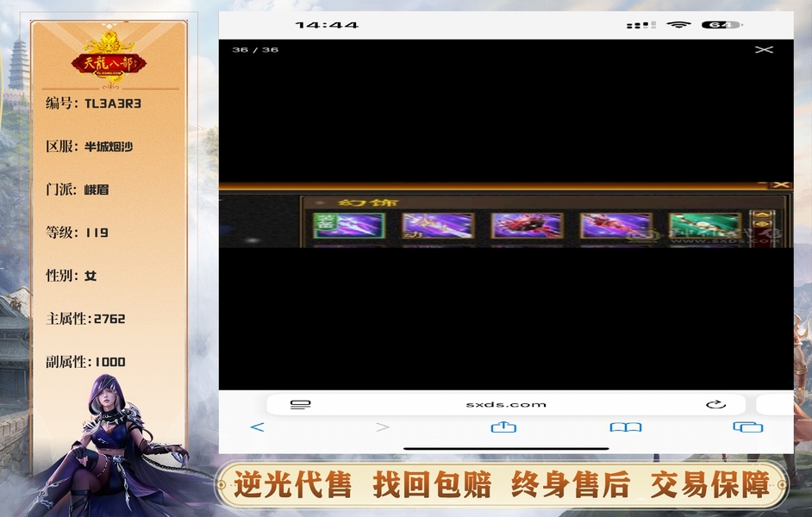Screen dimensions: 812x517
Task: Click the battery indicator showing 64
Action: coord(721,24)
